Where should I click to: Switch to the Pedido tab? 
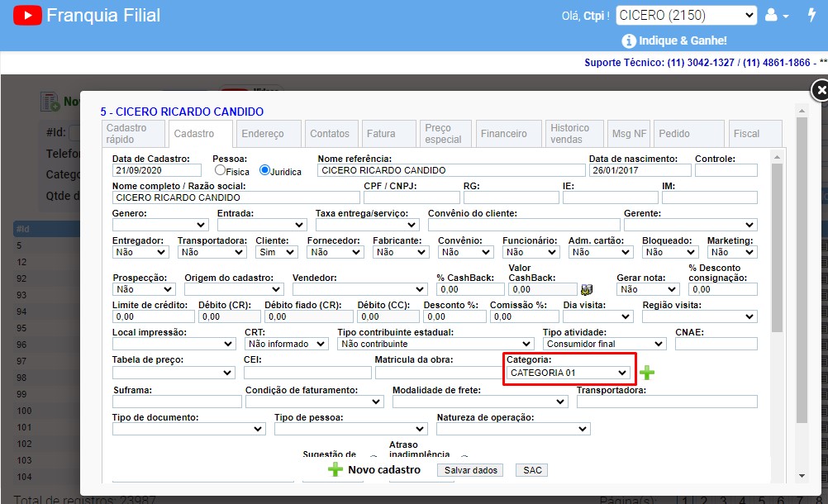[688, 134]
